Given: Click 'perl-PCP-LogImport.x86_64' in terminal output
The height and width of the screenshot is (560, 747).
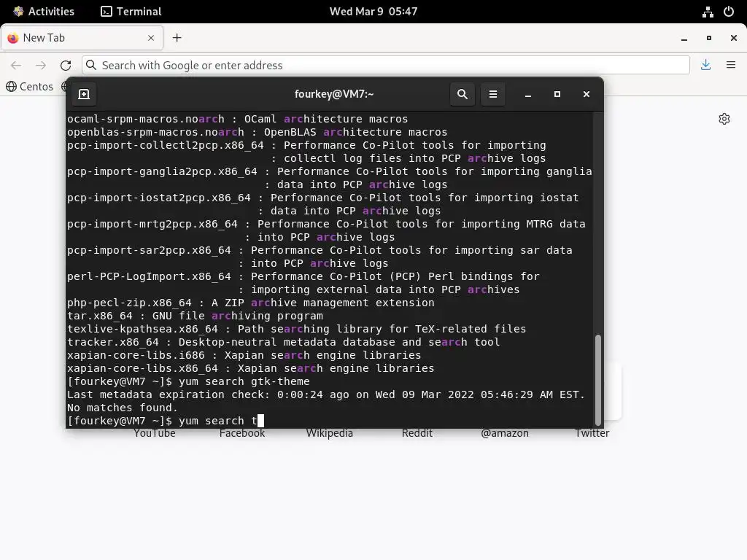Looking at the screenshot, I should click(x=149, y=276).
